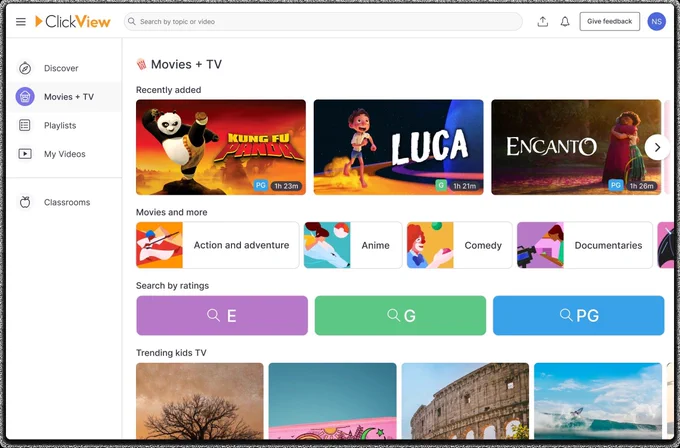Browse the Documentaries category
Viewport: 680px width, 448px height.
click(585, 245)
